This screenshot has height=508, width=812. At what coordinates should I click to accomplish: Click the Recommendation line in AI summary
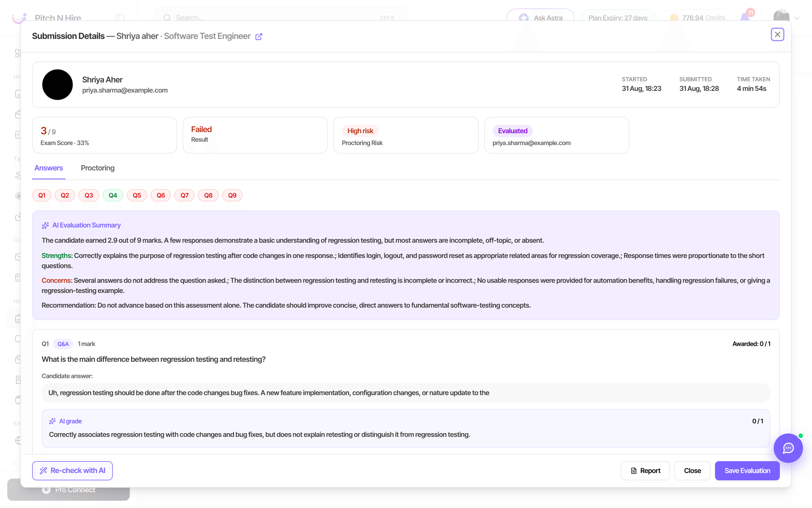click(x=286, y=305)
